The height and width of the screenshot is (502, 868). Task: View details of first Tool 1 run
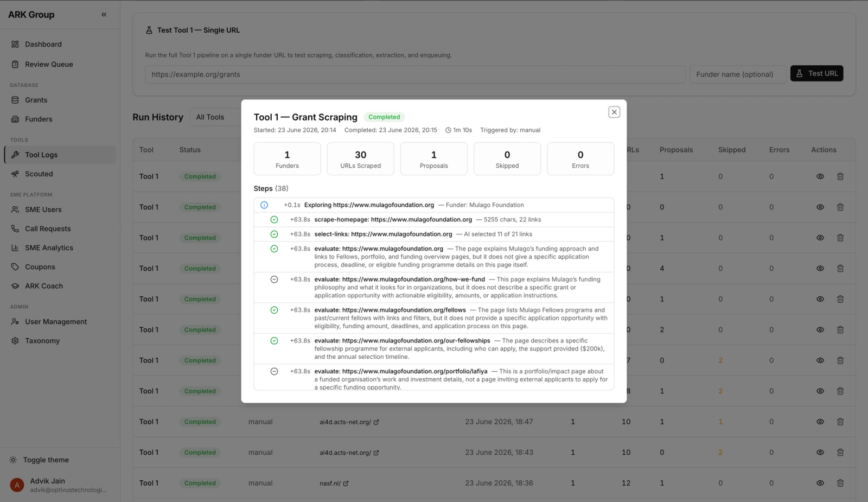point(820,176)
